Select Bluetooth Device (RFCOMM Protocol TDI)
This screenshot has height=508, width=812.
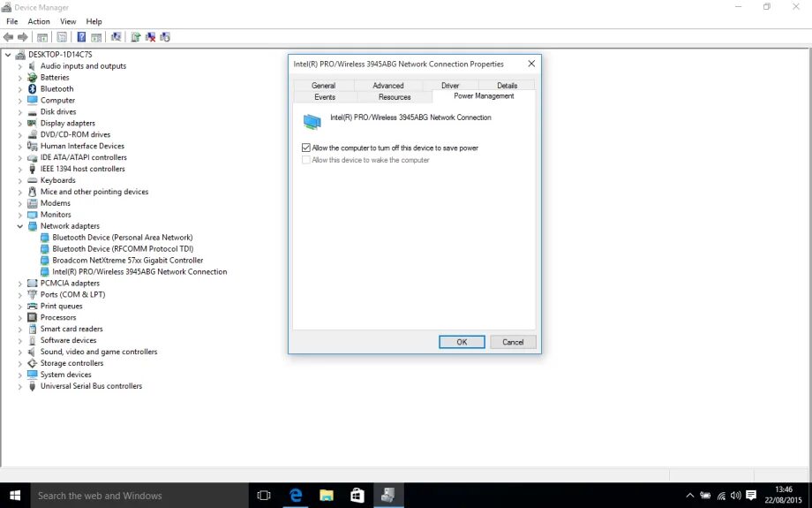click(x=123, y=249)
